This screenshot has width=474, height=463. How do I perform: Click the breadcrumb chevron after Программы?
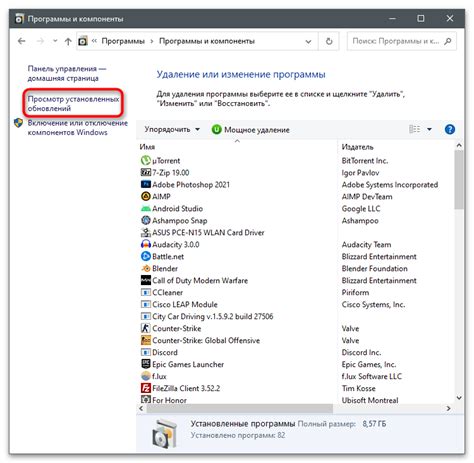(152, 41)
